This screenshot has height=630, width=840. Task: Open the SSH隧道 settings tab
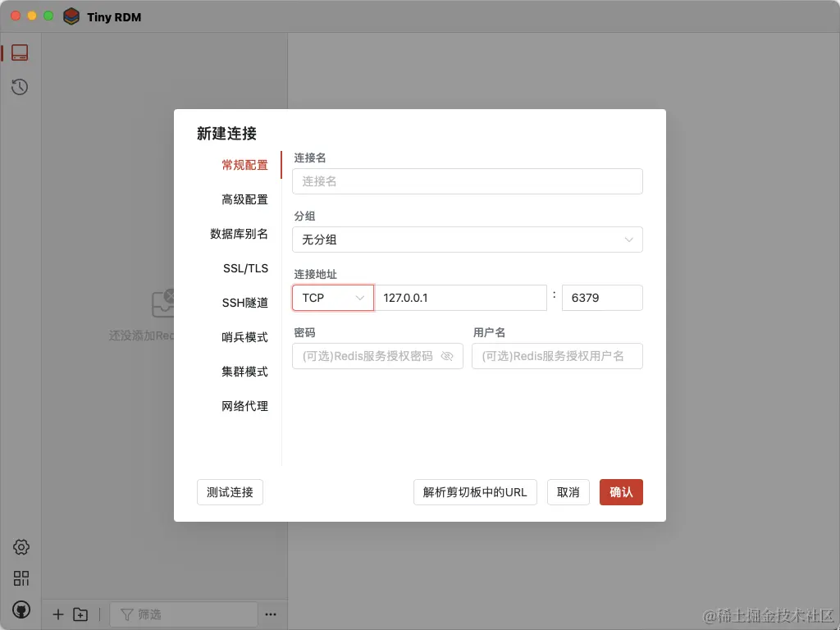coord(244,303)
